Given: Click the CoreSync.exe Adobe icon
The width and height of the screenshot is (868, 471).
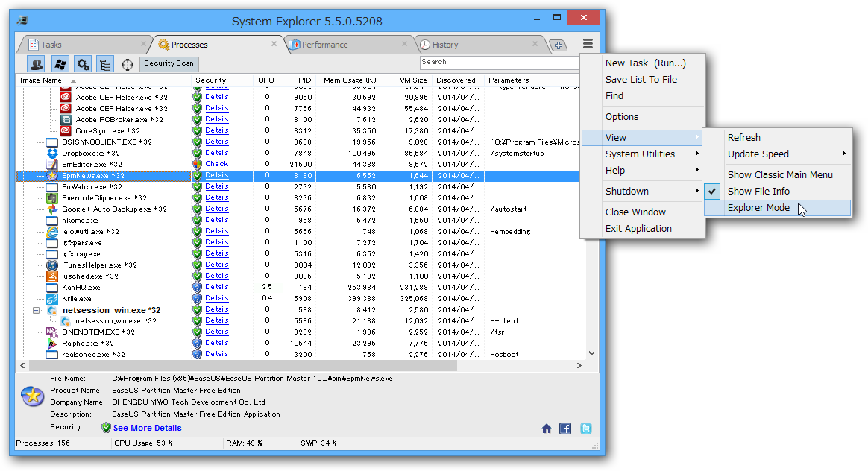Looking at the screenshot, I should 66,130.
